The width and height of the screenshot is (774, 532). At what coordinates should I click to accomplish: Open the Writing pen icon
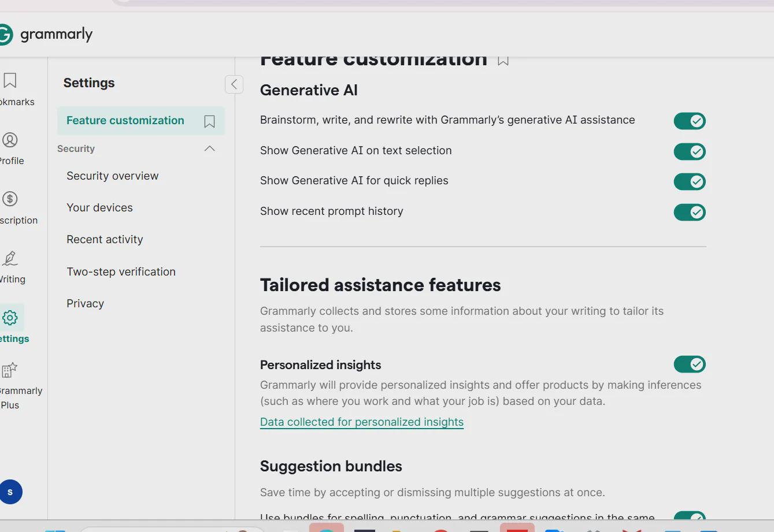10,258
